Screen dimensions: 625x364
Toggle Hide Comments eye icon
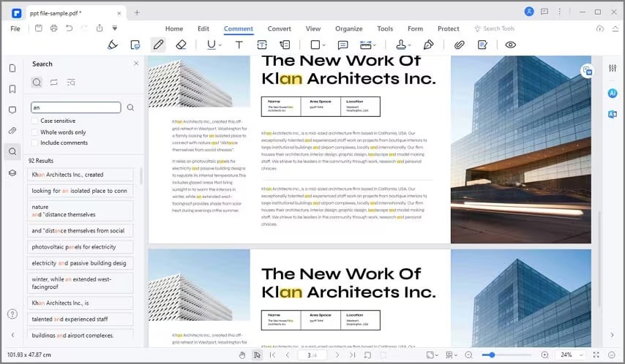511,45
